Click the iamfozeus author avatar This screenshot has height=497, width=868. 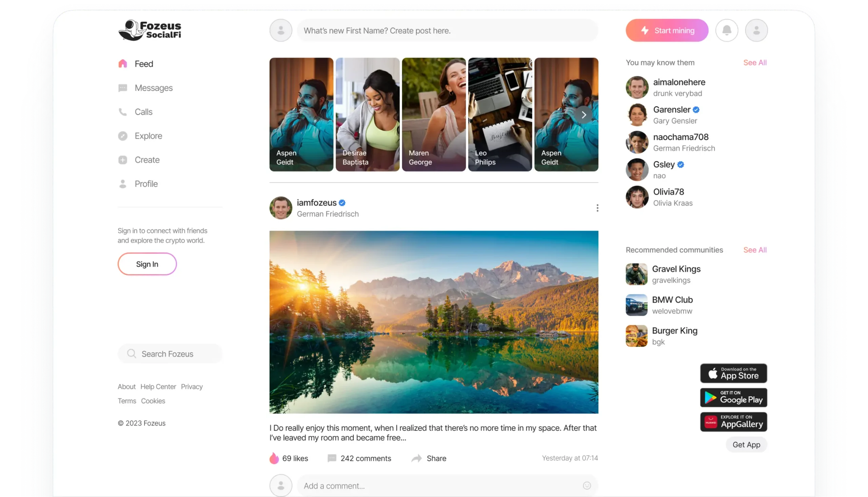[281, 208]
